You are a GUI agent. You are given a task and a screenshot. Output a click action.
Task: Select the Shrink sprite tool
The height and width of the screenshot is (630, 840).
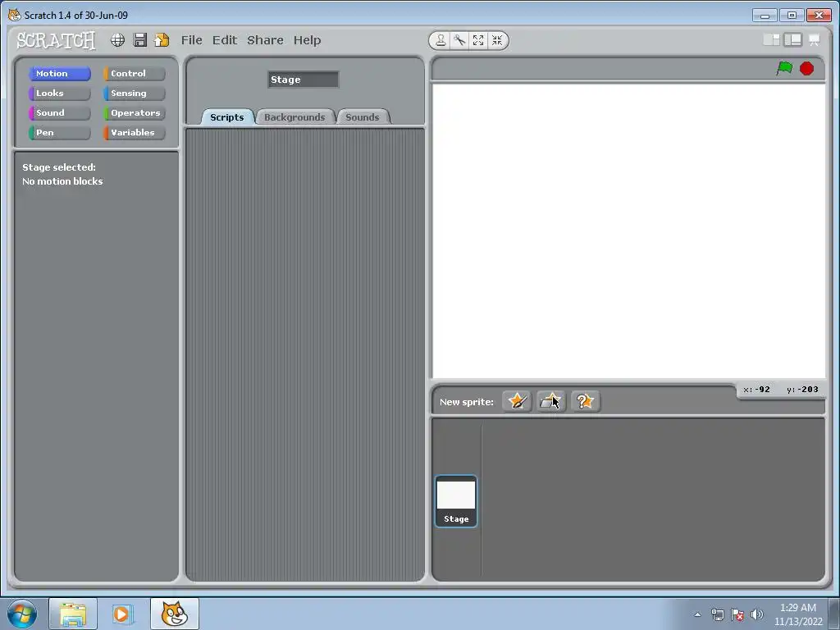pyautogui.click(x=497, y=41)
